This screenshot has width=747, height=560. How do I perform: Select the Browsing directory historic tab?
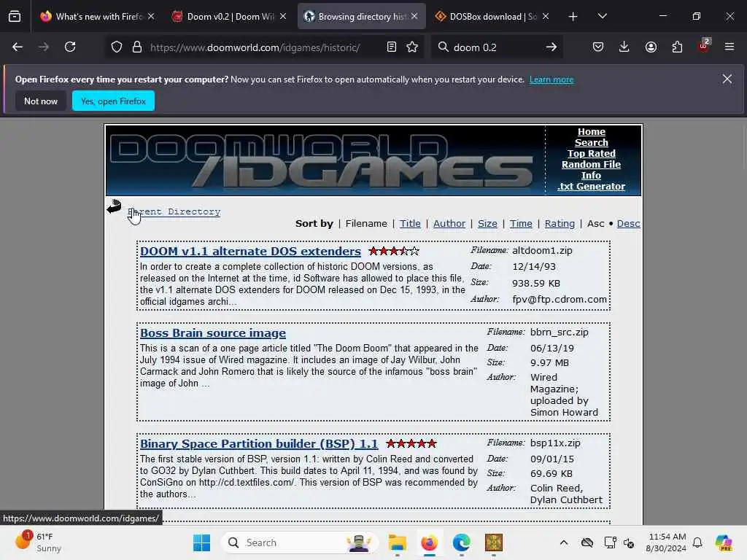[362, 17]
